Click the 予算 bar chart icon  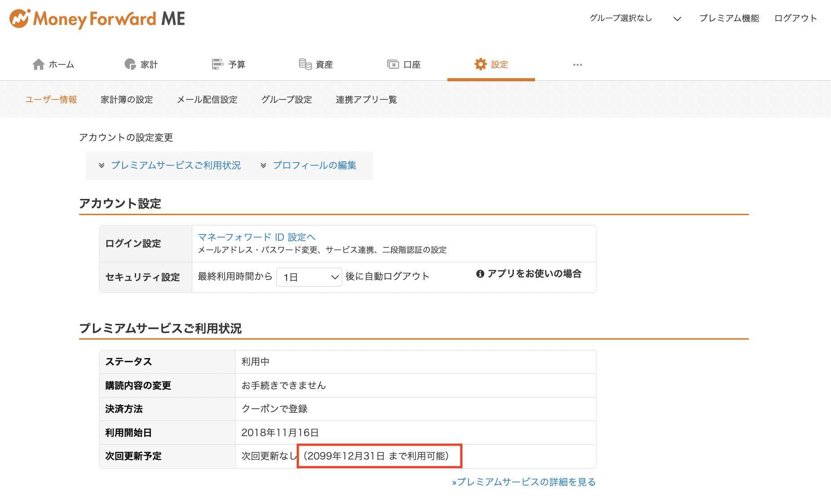218,65
